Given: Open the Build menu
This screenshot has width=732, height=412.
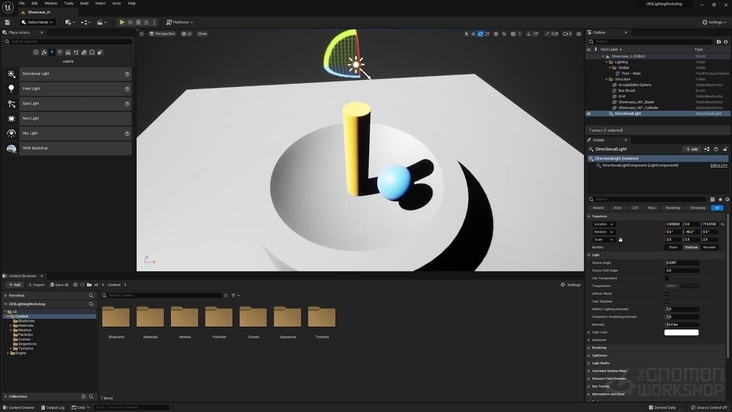Looking at the screenshot, I should (x=83, y=3).
